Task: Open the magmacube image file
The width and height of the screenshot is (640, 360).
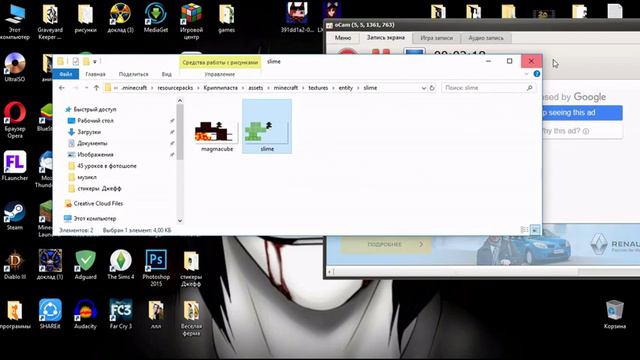Action: click(217, 136)
